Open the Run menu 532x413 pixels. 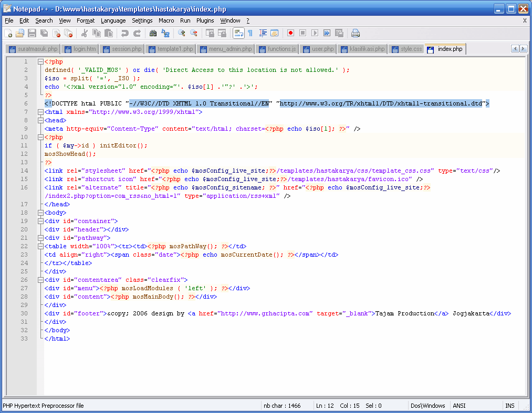(185, 20)
